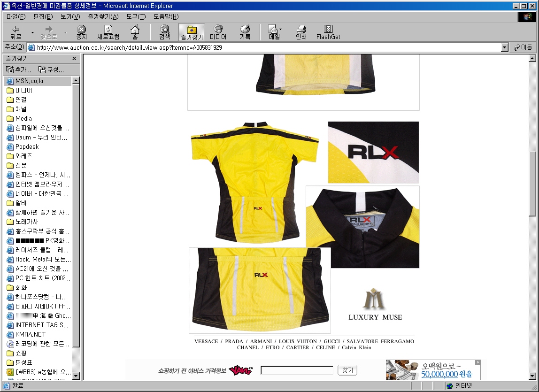Print the page with 인쇄 icon
Image resolution: width=539 pixels, height=392 pixels.
click(x=301, y=33)
